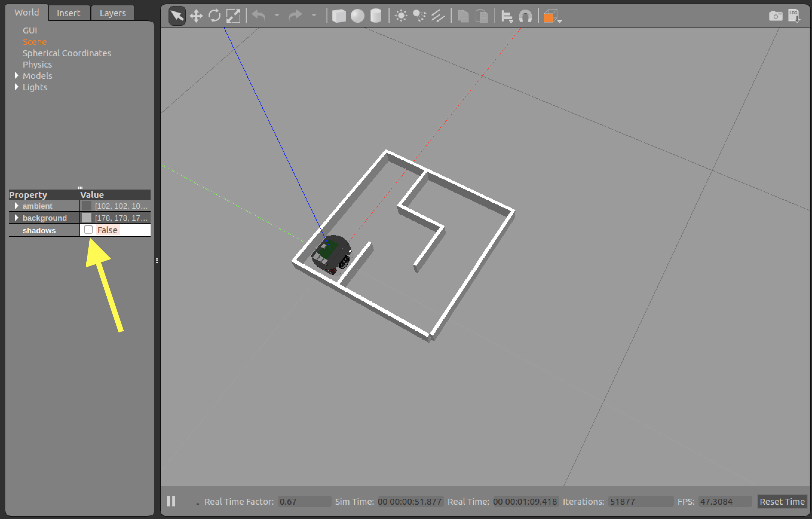This screenshot has height=519, width=812.
Task: Select the arrow selection mode tool
Action: 177,16
